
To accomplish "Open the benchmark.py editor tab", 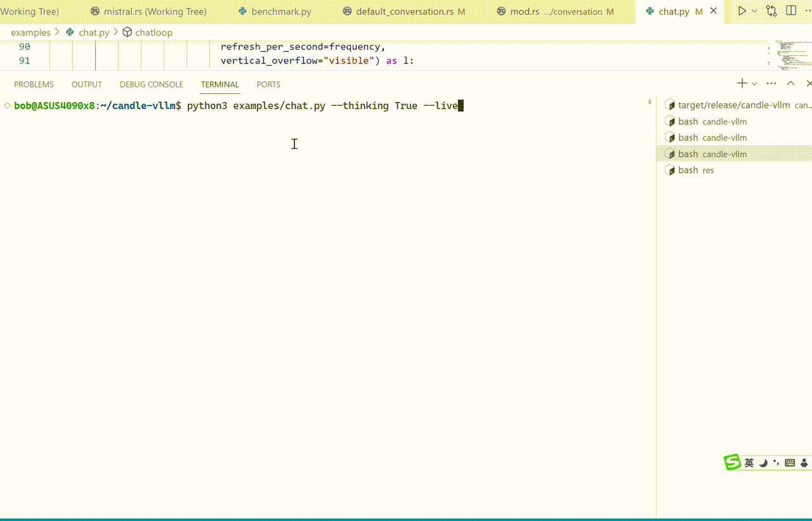I will click(280, 11).
